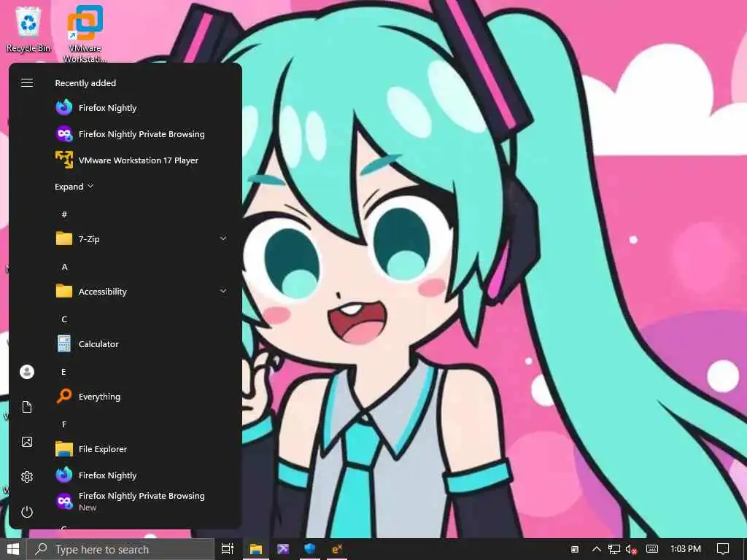
Task: Launch Firefox Nightly under letter F
Action: click(141, 475)
